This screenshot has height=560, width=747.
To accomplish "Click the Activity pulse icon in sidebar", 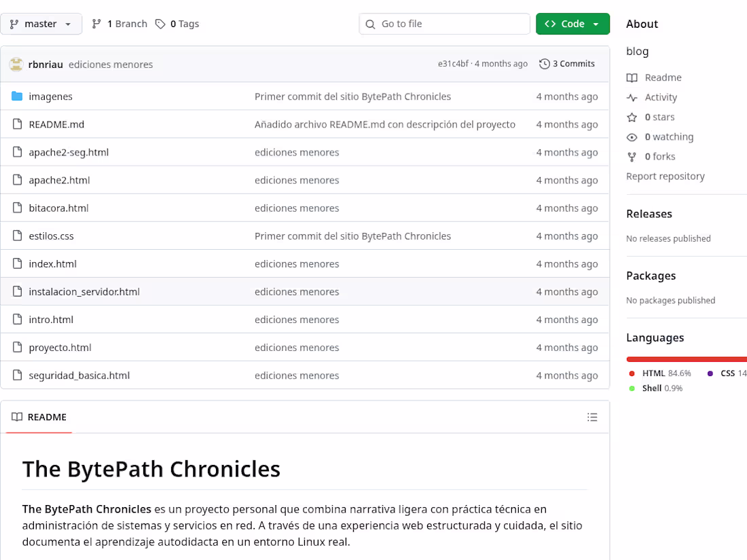I will tap(633, 97).
